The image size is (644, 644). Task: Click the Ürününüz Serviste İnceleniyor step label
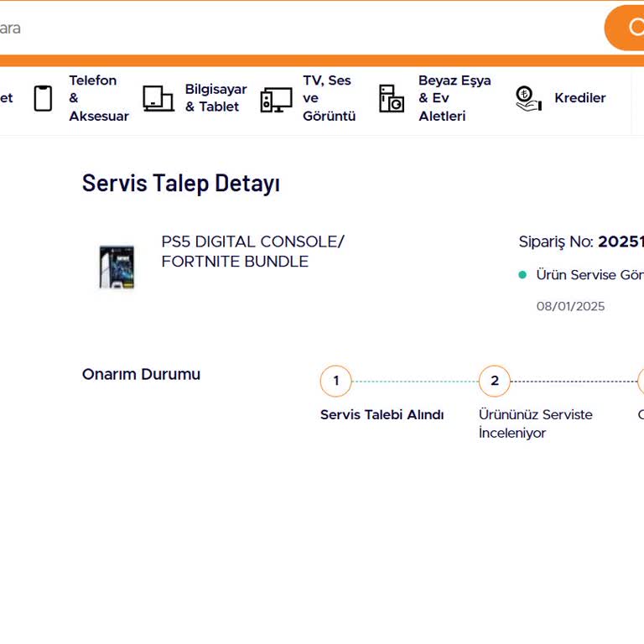(x=535, y=423)
